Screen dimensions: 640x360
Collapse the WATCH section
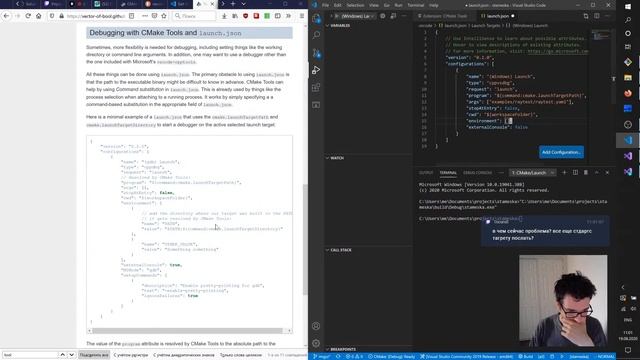[337, 158]
